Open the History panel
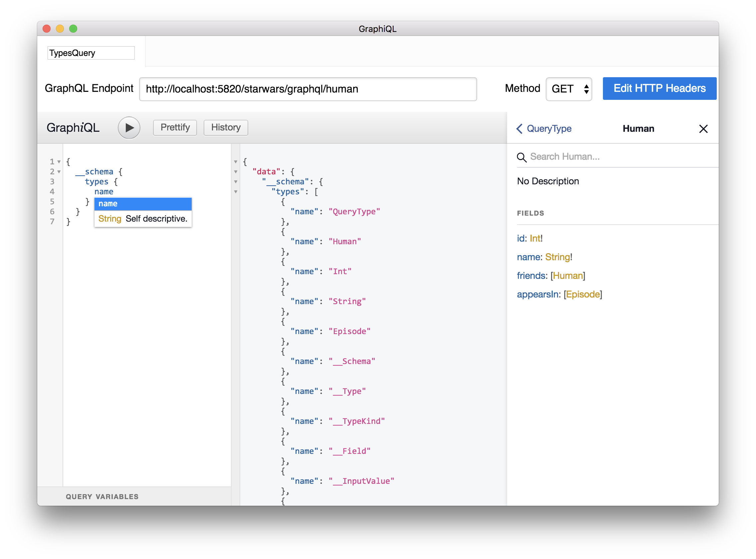The image size is (756, 559). pos(225,127)
